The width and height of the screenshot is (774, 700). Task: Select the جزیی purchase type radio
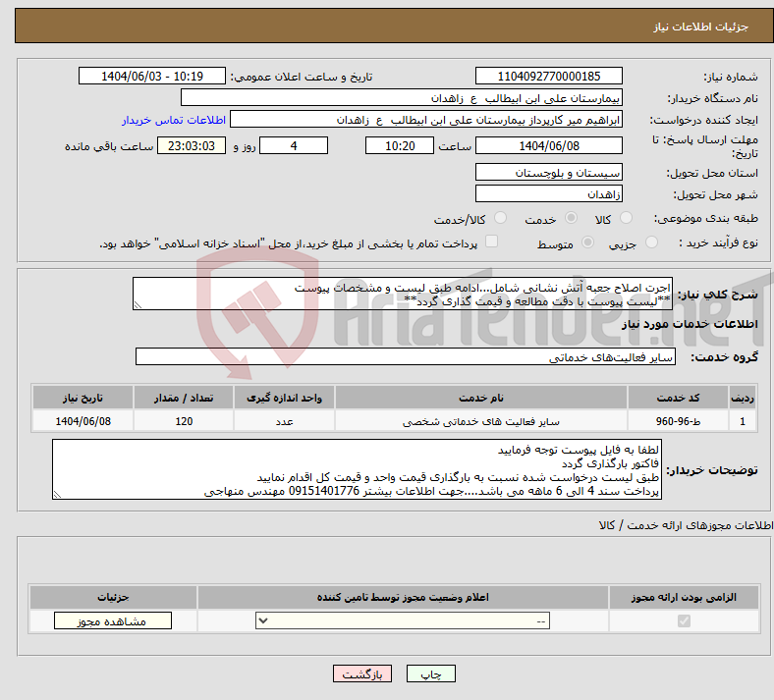[x=651, y=242]
